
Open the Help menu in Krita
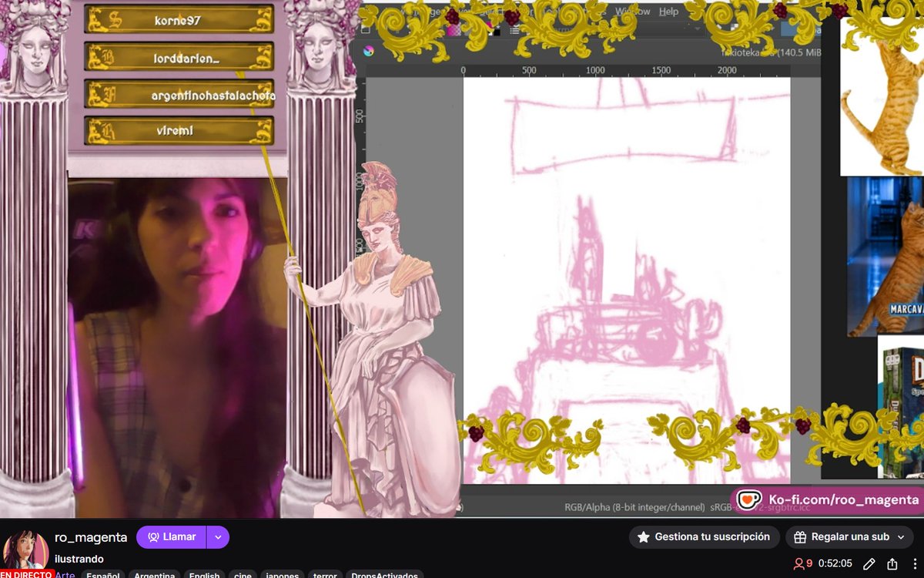[x=669, y=12]
